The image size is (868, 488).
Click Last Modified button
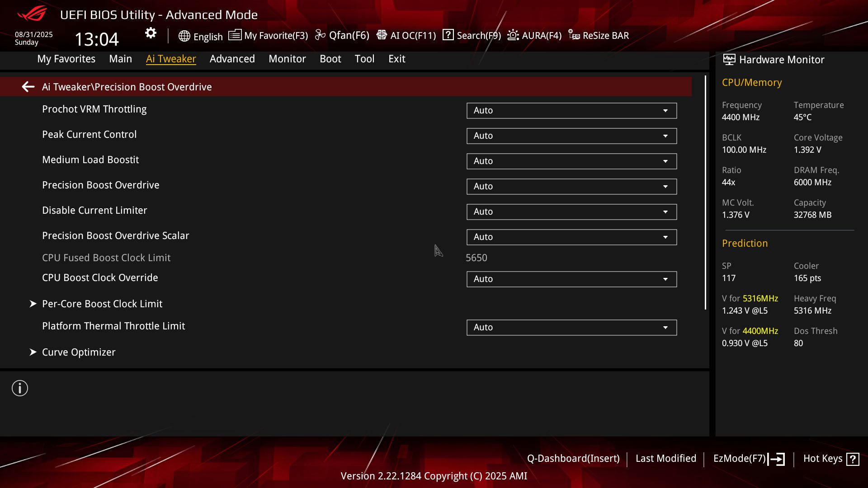coord(666,459)
